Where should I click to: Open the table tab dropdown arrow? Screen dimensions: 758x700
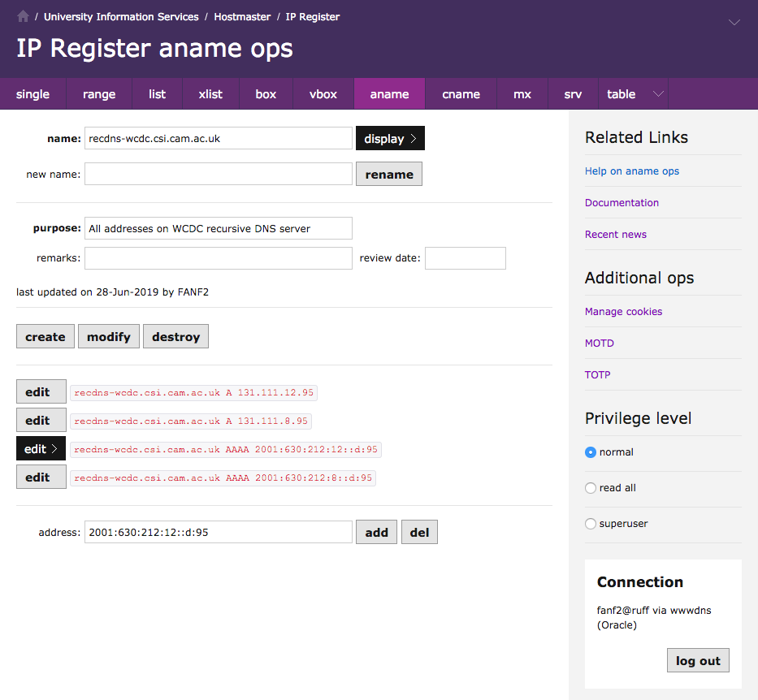(658, 94)
